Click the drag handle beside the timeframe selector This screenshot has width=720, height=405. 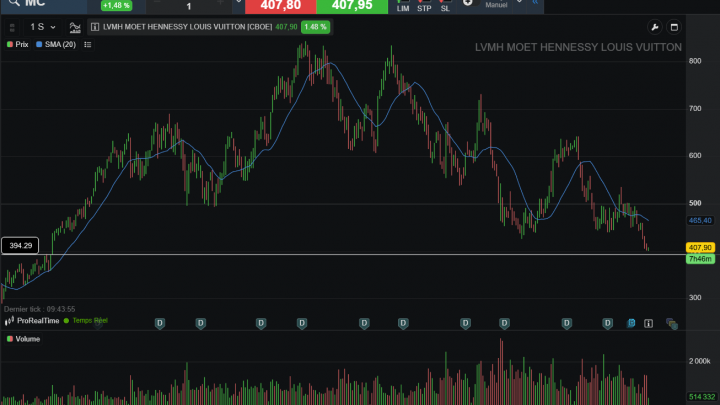tap(12, 28)
